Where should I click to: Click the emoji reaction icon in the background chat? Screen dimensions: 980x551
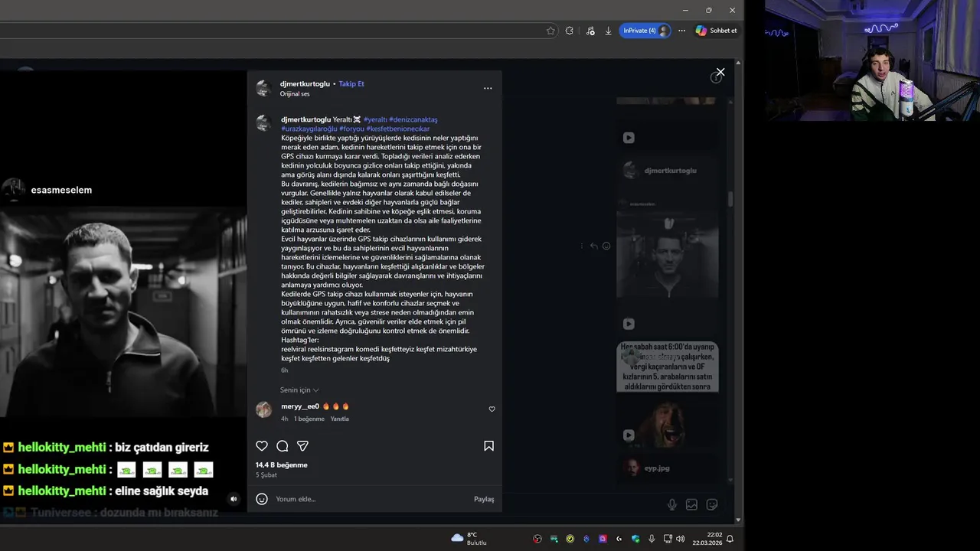click(606, 246)
